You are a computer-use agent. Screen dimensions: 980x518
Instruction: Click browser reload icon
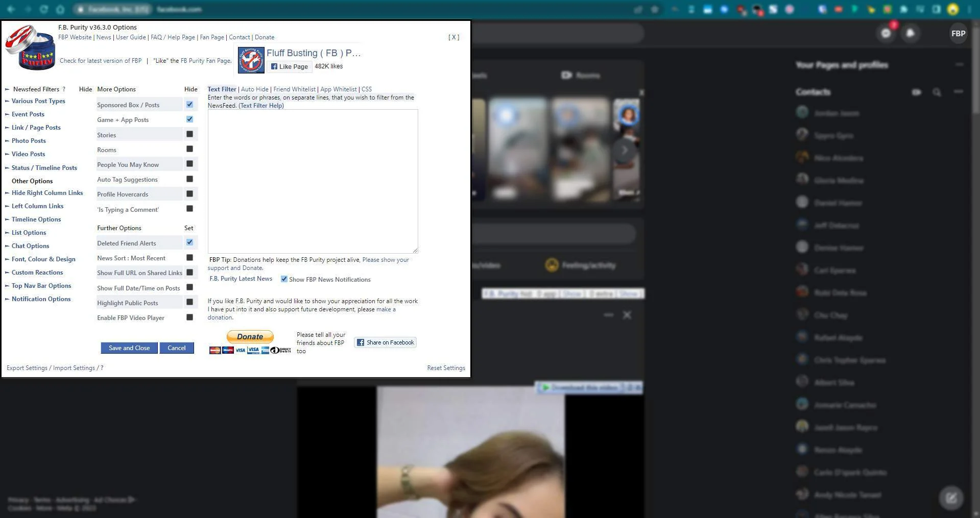pos(44,9)
